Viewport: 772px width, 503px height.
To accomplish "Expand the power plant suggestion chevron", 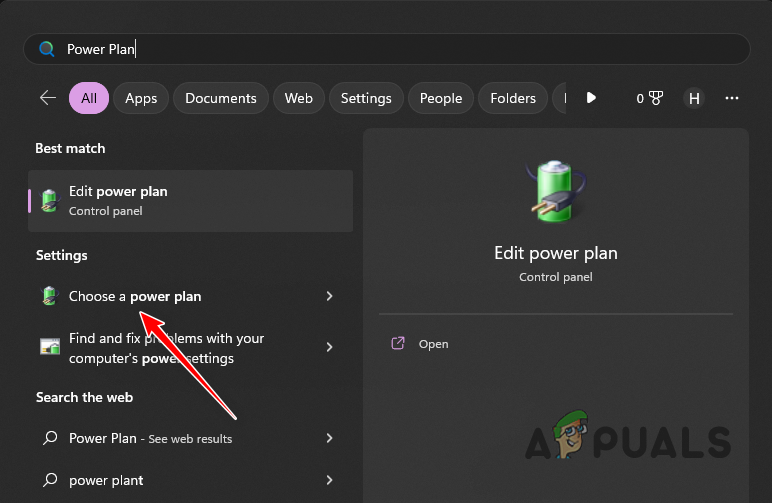I will [x=329, y=480].
